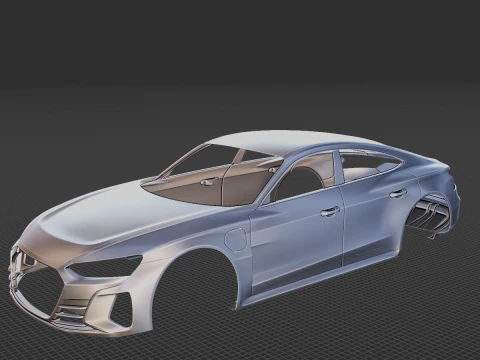Click the front door handle on car model
The width and height of the screenshot is (480, 360).
tap(330, 212)
